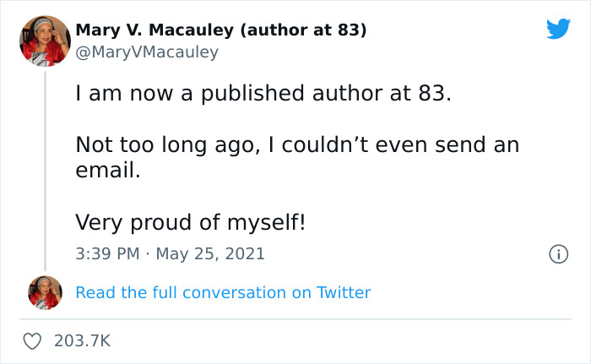Click the 203.7K like count
The image size is (591, 364).
pyautogui.click(x=82, y=340)
